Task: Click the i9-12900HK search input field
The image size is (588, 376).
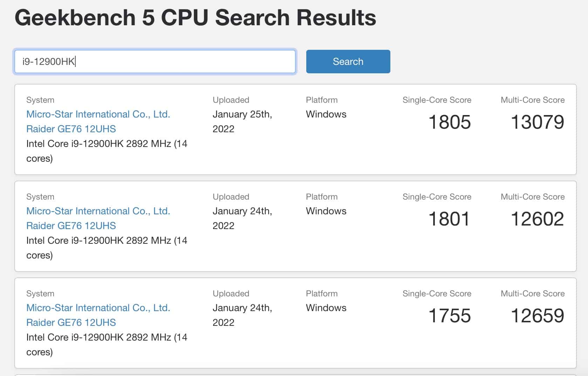Action: [x=155, y=61]
